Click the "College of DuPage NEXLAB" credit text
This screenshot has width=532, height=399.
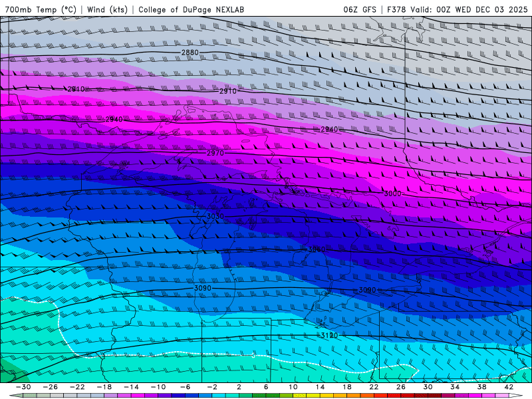[x=191, y=9]
